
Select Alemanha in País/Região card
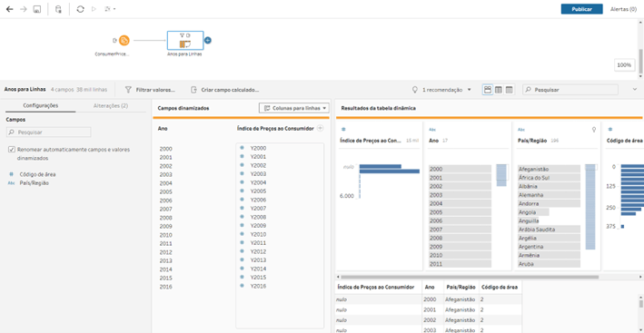550,195
